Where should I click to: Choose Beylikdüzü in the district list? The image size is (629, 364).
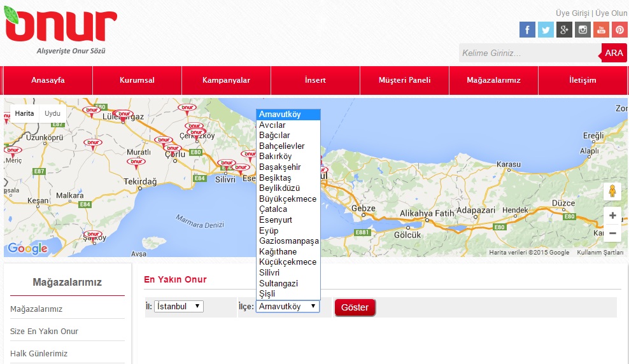coord(288,188)
